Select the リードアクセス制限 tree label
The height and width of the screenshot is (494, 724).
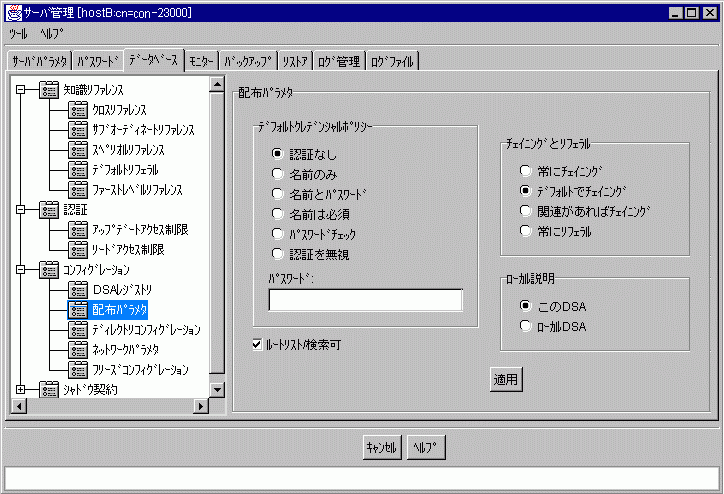click(128, 250)
